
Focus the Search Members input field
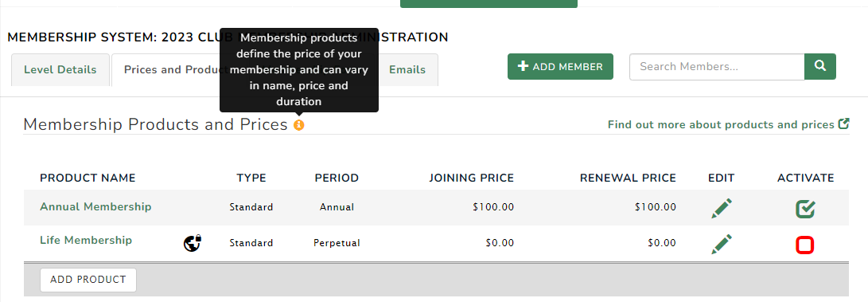click(717, 66)
